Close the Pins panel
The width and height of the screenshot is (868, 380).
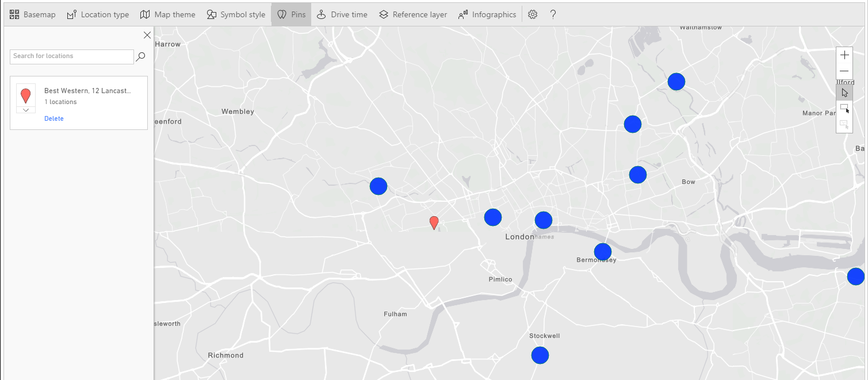pos(147,35)
